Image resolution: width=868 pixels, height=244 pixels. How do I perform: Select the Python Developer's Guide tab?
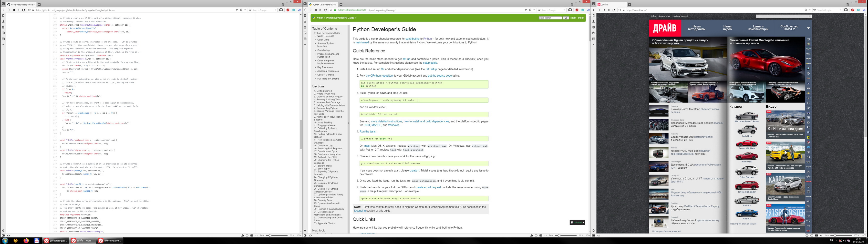click(323, 5)
